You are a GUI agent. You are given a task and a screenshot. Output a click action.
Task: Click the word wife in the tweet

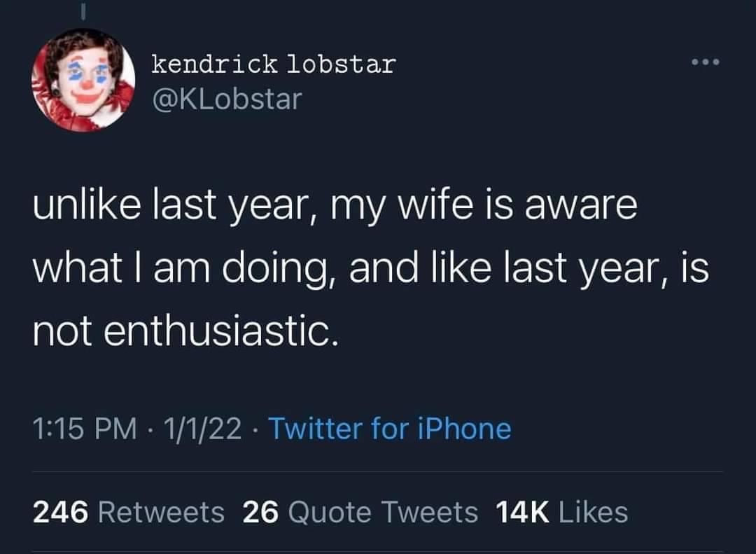click(x=434, y=205)
